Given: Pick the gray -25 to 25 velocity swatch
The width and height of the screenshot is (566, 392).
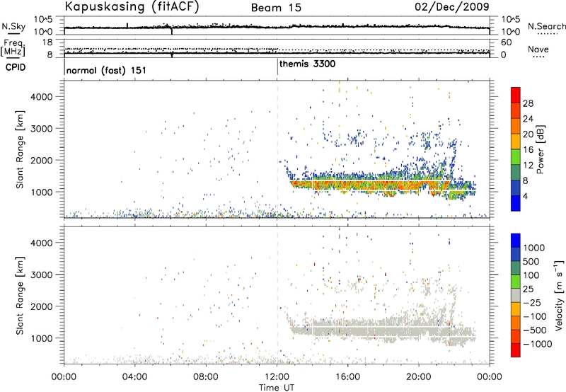Looking at the screenshot, I should coord(516,296).
